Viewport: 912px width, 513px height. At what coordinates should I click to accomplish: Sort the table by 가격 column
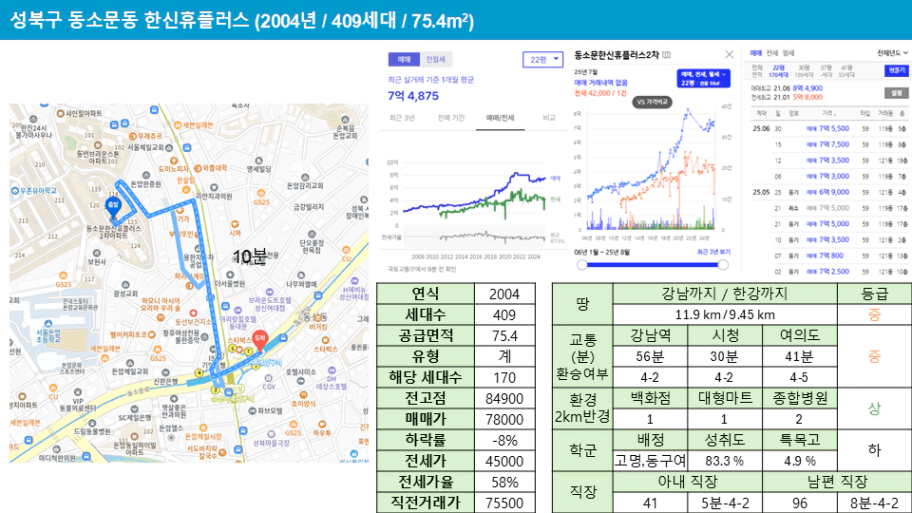click(828, 113)
